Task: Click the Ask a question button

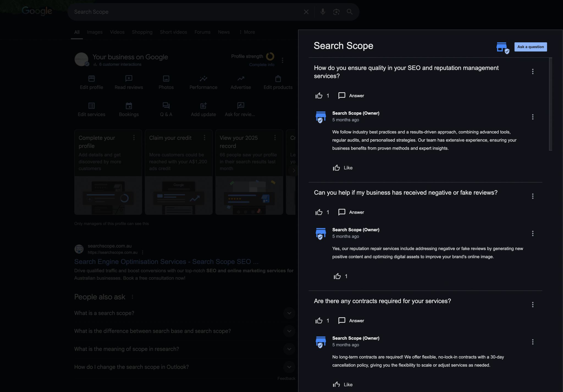Action: click(x=530, y=47)
